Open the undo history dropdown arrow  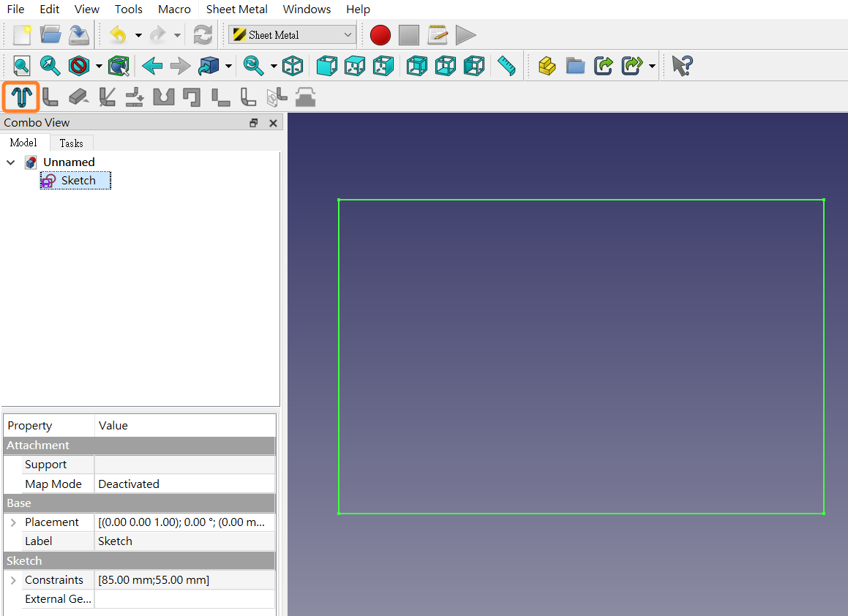point(138,35)
